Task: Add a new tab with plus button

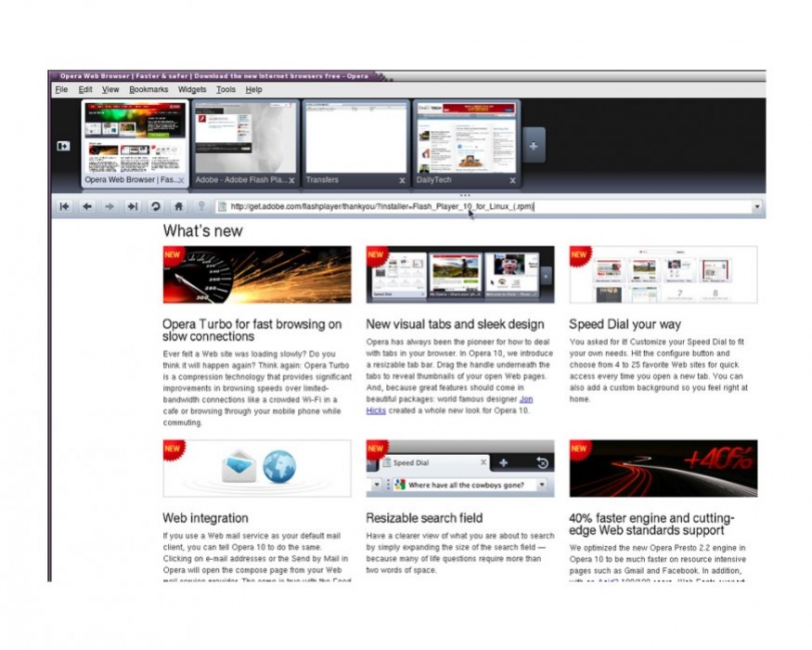Action: 534,146
